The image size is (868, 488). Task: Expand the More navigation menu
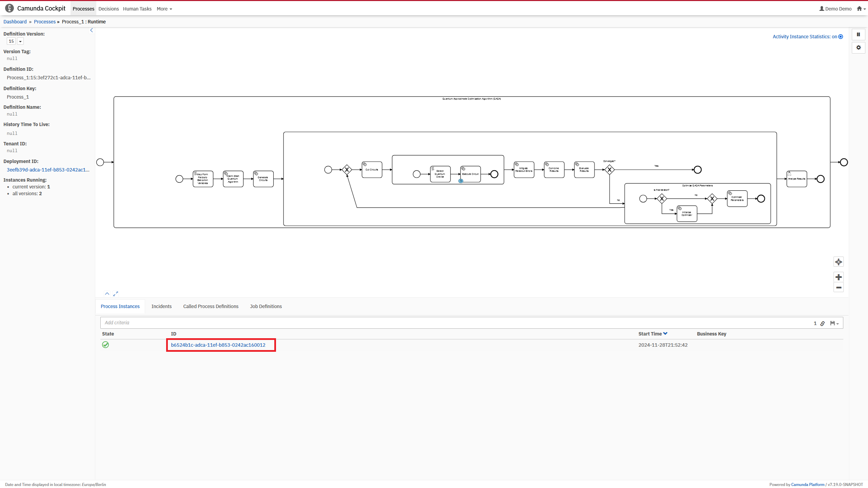[164, 9]
